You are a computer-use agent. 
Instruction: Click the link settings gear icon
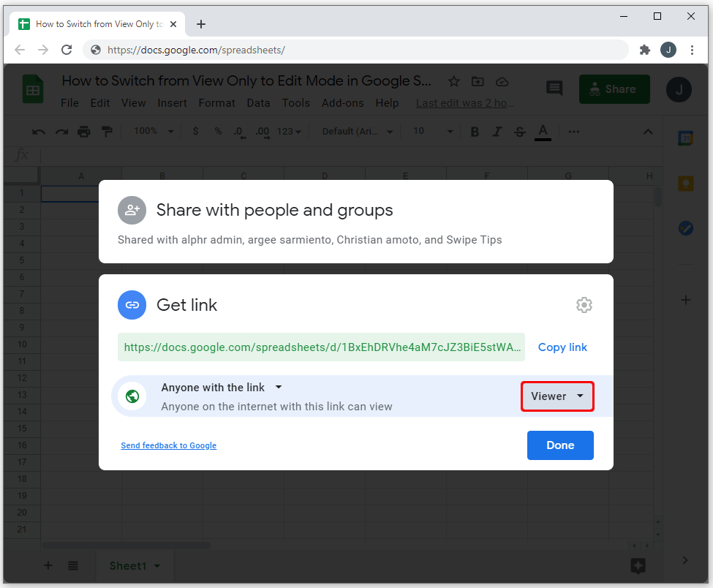click(x=584, y=305)
